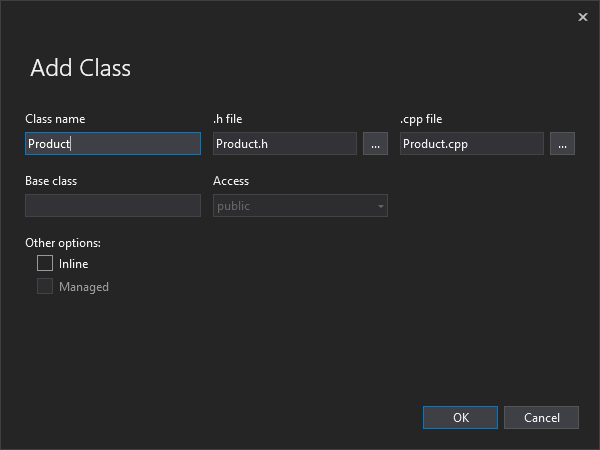This screenshot has height=450, width=600.
Task: Click the .cpp file label
Action: (x=421, y=119)
